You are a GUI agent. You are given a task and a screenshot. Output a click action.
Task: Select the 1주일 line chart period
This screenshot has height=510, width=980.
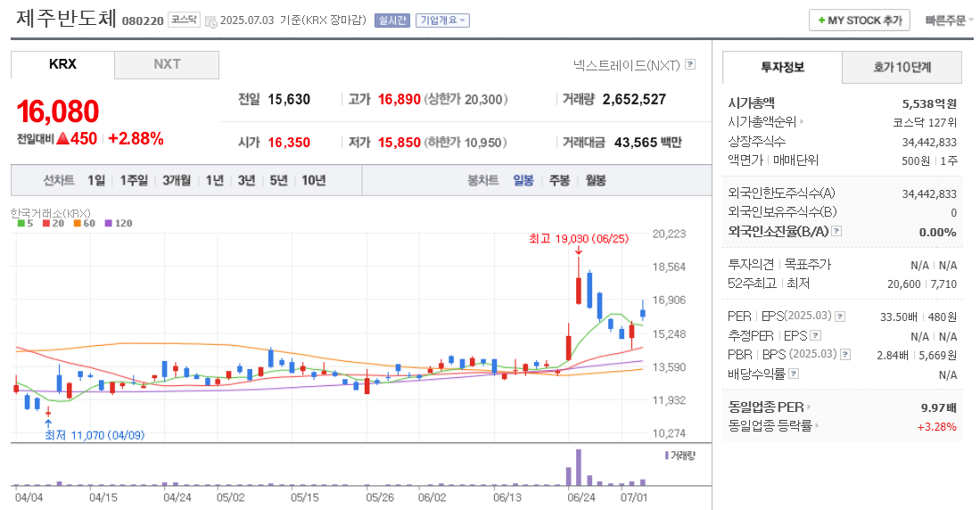coord(134,181)
